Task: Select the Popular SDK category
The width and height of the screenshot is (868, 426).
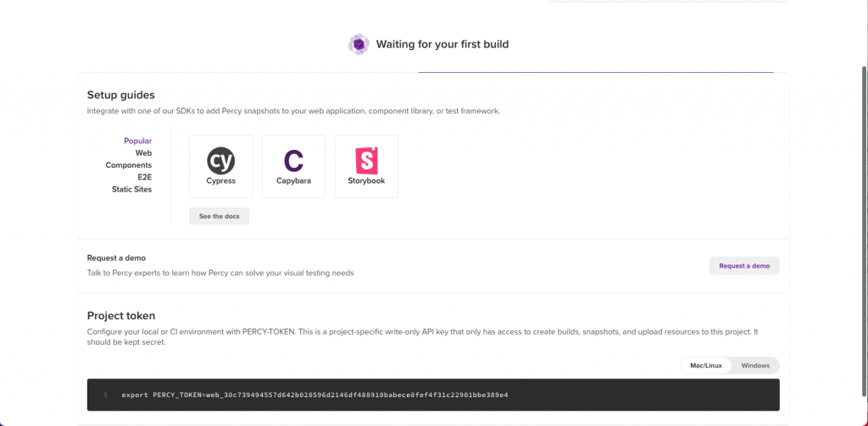Action: [138, 141]
